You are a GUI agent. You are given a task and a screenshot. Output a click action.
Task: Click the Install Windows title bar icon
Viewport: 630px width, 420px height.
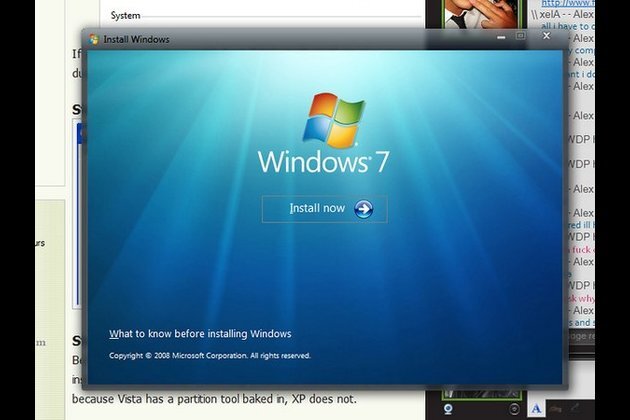tap(94, 39)
